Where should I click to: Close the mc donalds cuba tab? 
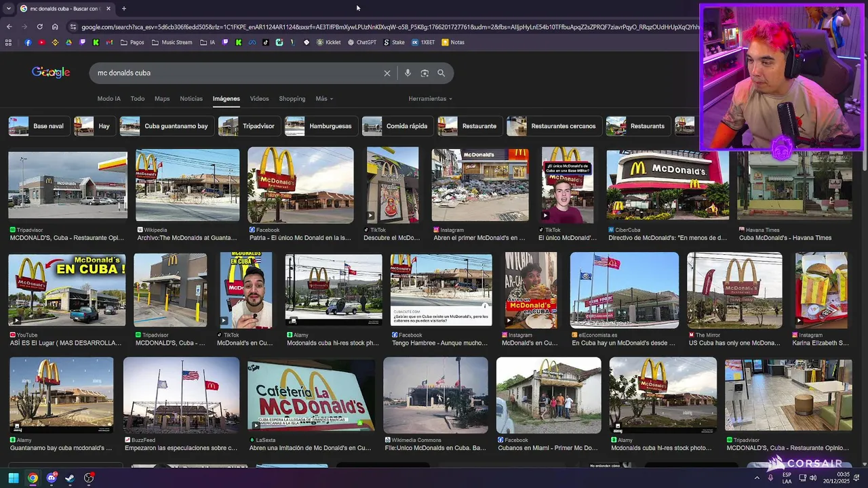(x=108, y=9)
